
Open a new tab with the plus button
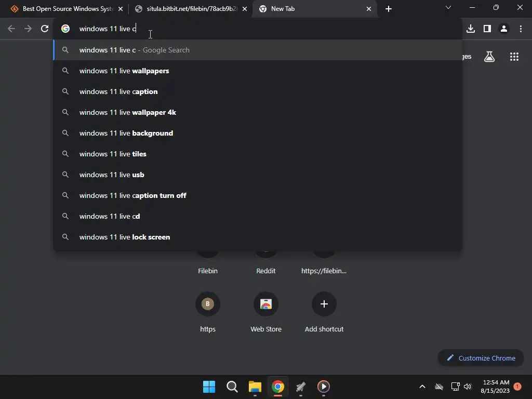coord(389,9)
